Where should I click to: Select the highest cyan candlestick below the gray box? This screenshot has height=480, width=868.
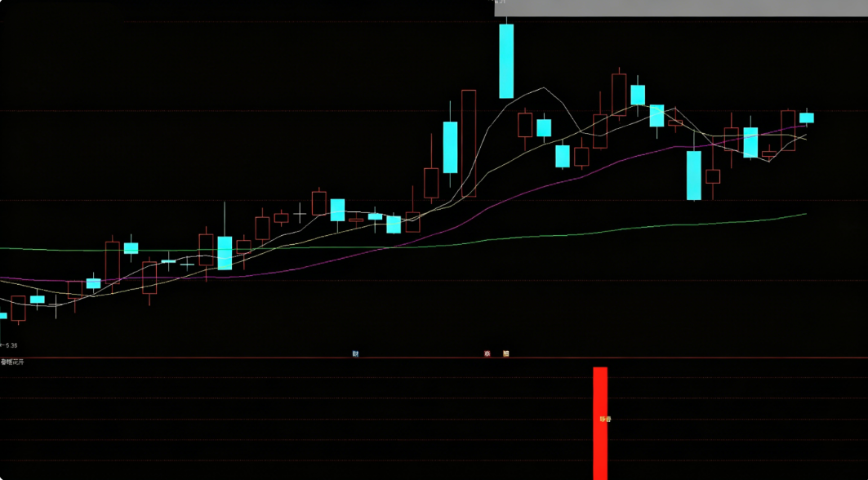click(x=506, y=61)
